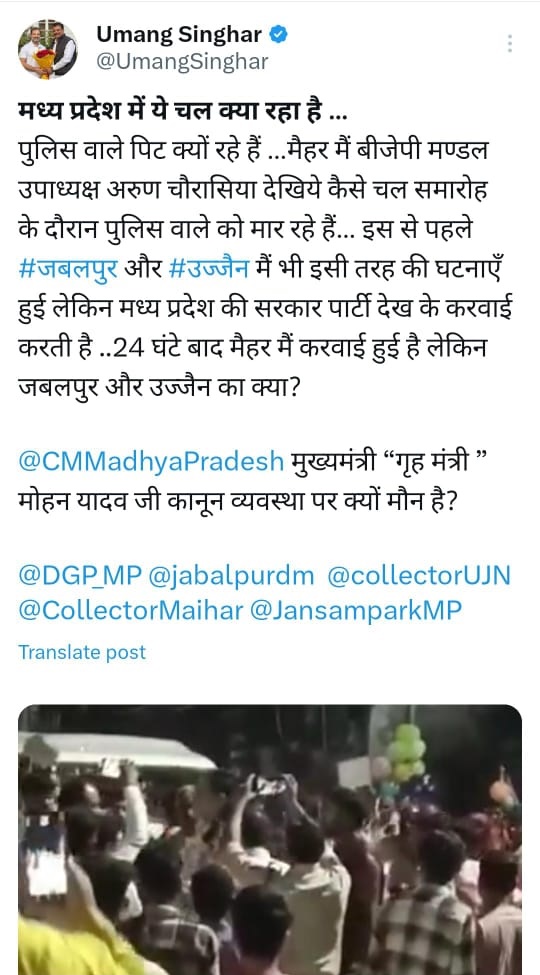Screen dimensions: 540x975
Task: Open the @JansamparkMP mention
Action: [x=356, y=612]
